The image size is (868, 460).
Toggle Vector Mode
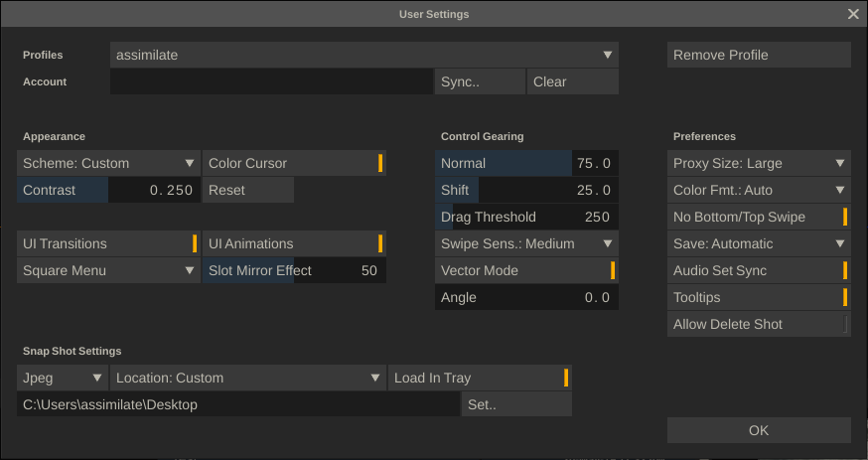coord(526,270)
